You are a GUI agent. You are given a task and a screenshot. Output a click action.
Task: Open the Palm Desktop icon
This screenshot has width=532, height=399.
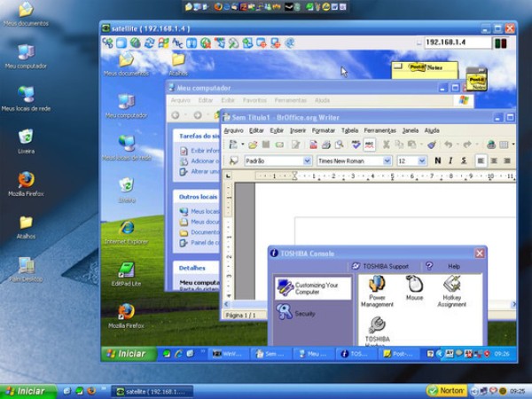[x=26, y=267]
